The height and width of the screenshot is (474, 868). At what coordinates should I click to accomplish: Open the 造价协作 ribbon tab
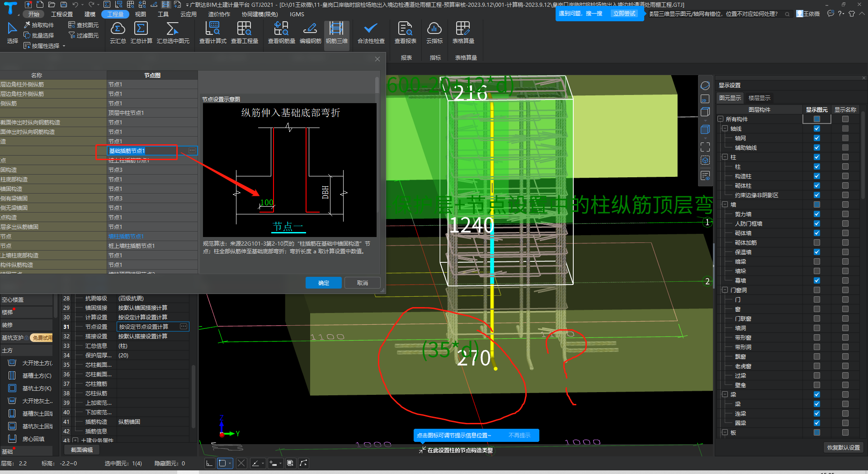[219, 14]
